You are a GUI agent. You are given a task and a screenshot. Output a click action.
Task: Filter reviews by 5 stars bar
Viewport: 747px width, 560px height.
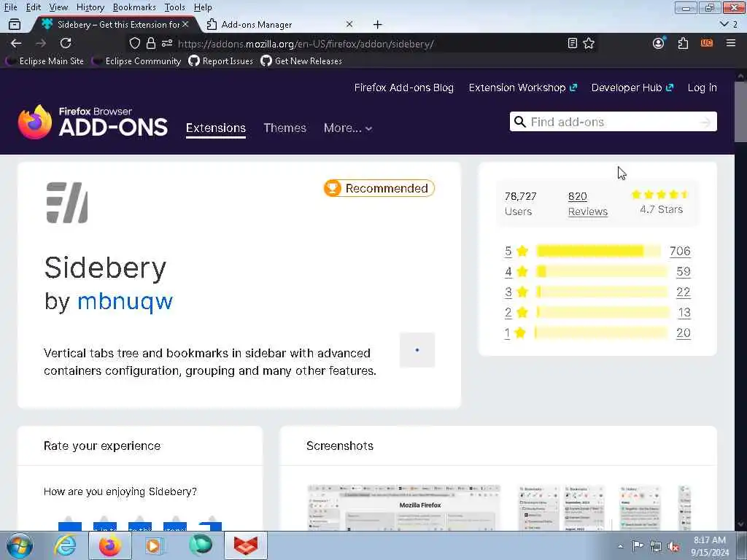coord(598,251)
